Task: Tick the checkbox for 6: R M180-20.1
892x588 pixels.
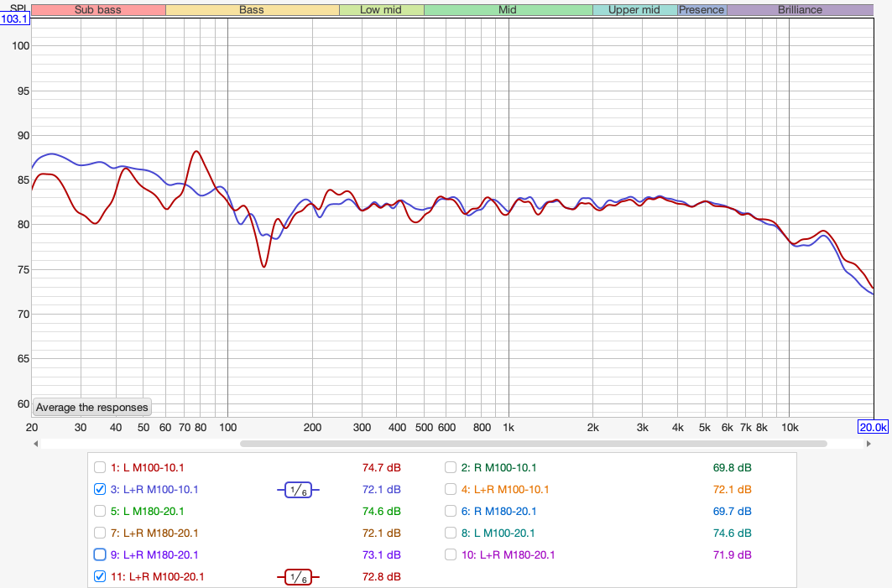Action: click(x=452, y=511)
